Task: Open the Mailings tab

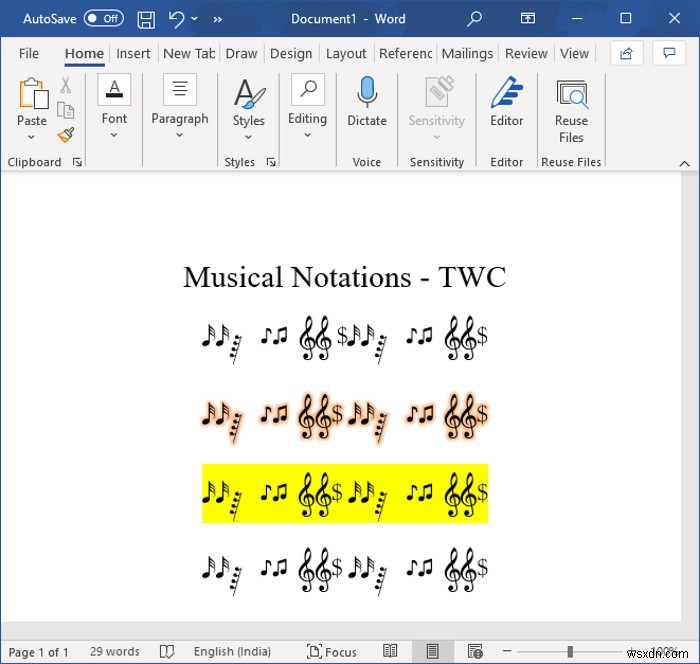Action: point(467,54)
